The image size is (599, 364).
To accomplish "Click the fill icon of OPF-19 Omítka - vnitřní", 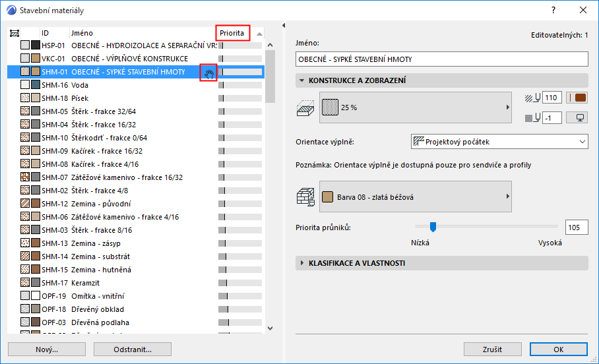I will [25, 296].
